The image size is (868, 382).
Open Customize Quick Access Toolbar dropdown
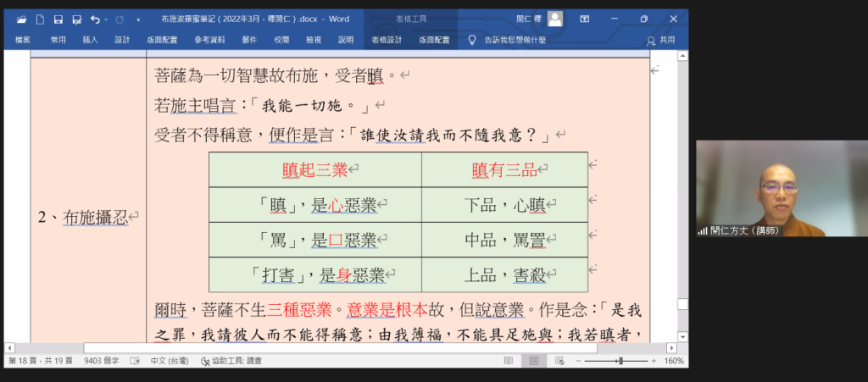[138, 19]
